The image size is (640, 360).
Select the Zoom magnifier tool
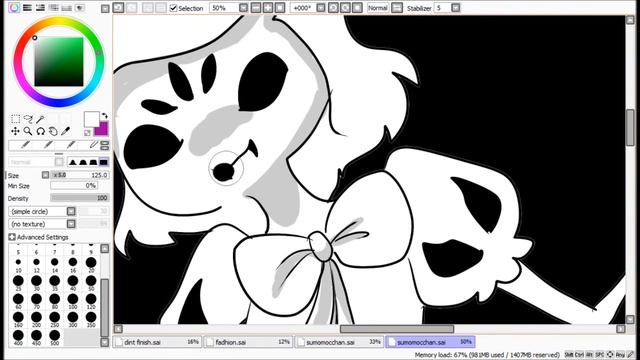tap(28, 131)
